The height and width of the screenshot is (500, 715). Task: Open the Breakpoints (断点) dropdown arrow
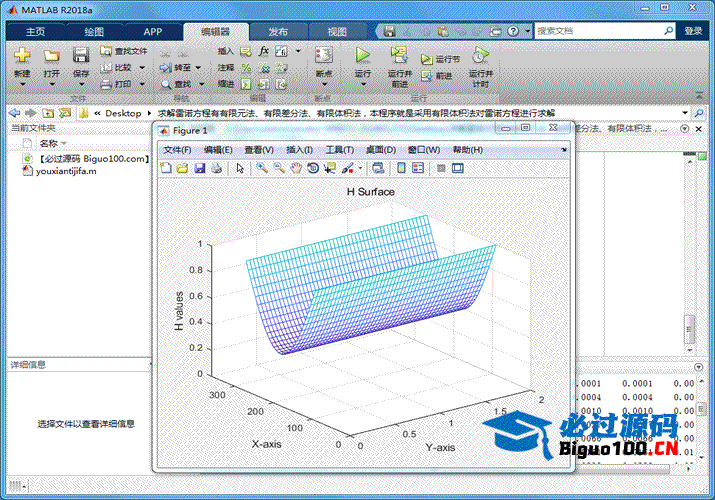(324, 84)
